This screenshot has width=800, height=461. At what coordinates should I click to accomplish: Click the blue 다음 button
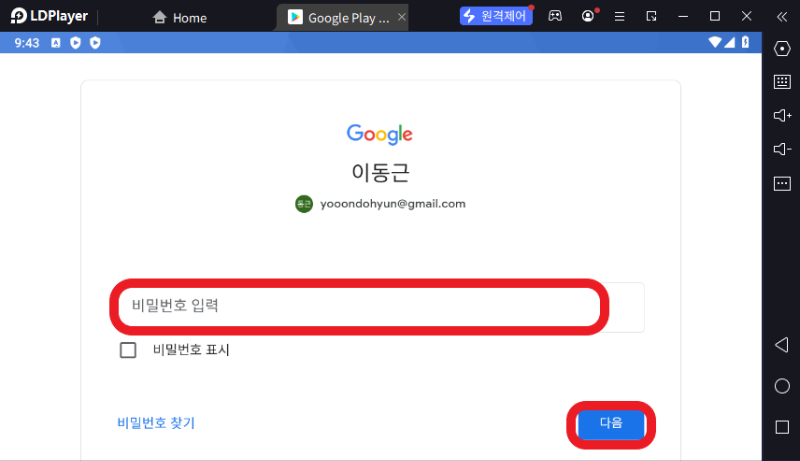tap(611, 424)
